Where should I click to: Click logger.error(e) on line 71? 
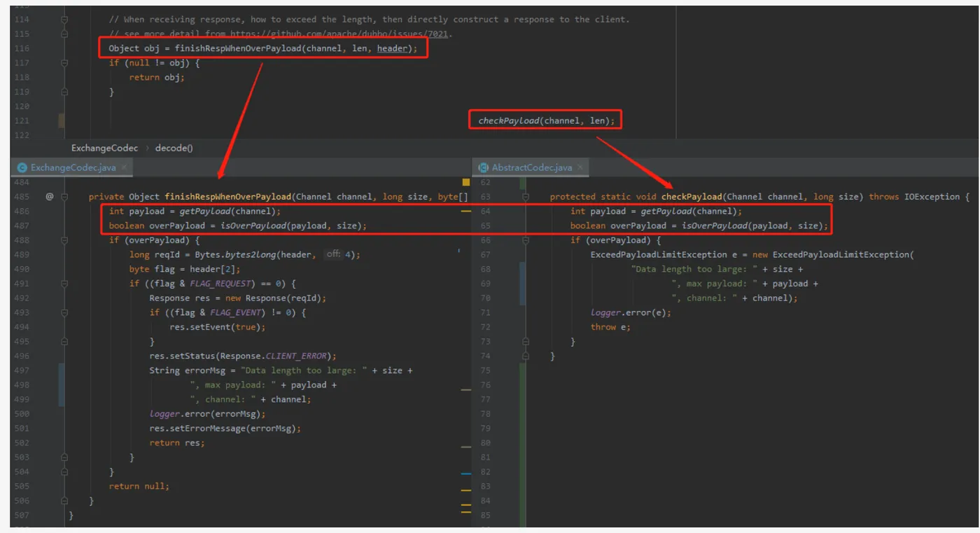pyautogui.click(x=631, y=312)
